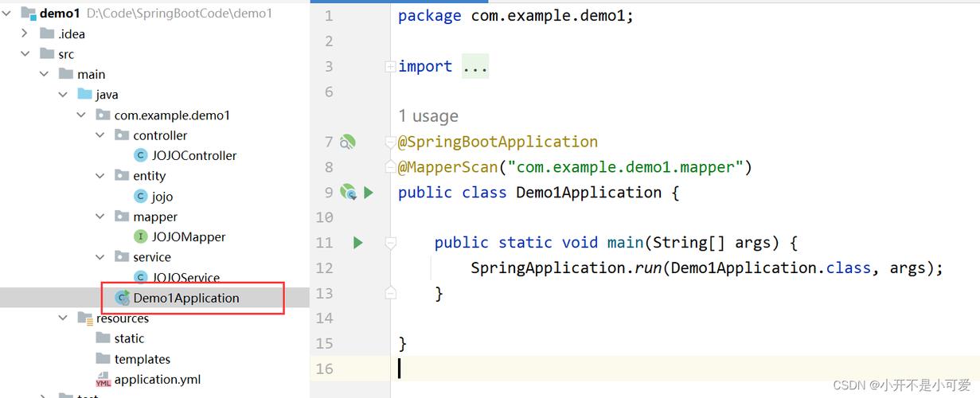Collapse the service package
Image resolution: width=980 pixels, height=398 pixels.
100,257
